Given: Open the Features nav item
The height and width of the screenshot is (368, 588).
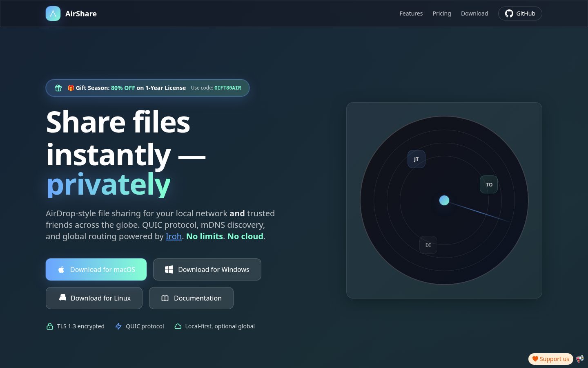Looking at the screenshot, I should point(411,13).
